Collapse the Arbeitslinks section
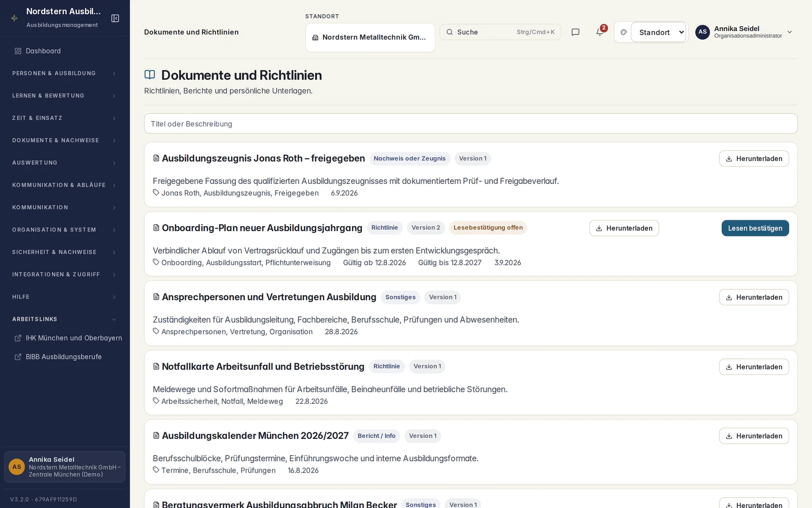The height and width of the screenshot is (508, 812). (x=65, y=320)
